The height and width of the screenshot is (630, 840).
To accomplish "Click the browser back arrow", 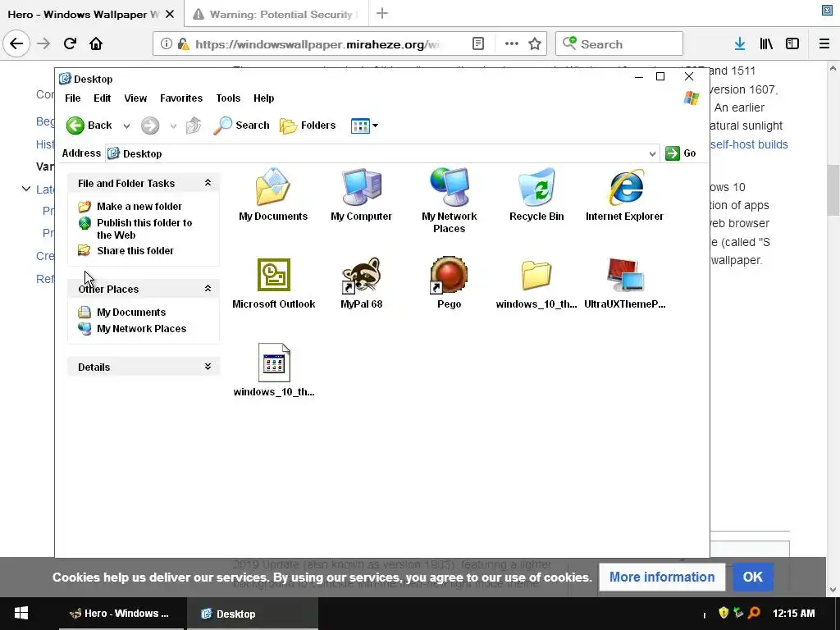I will coord(16,43).
